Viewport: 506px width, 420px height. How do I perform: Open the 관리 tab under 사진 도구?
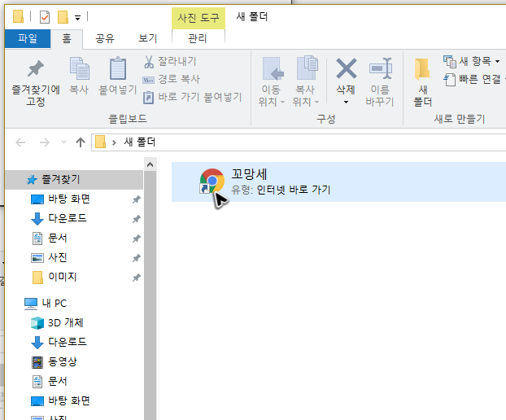pos(198,39)
